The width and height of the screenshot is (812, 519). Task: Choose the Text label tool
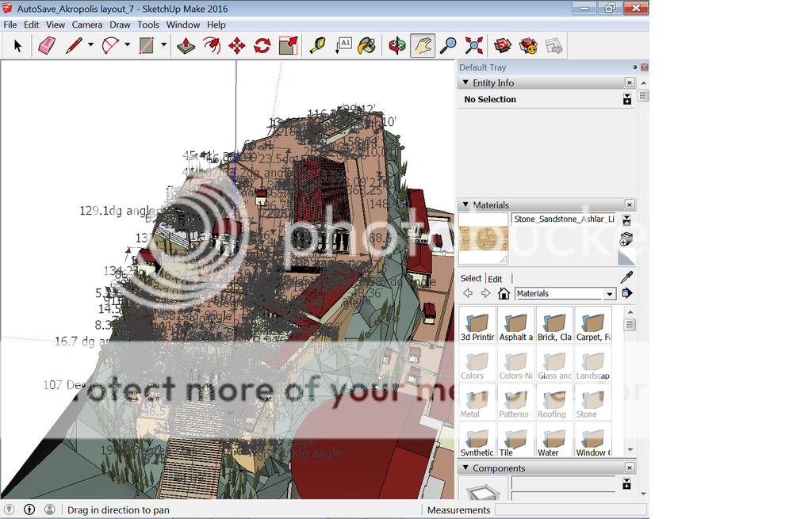(x=343, y=46)
